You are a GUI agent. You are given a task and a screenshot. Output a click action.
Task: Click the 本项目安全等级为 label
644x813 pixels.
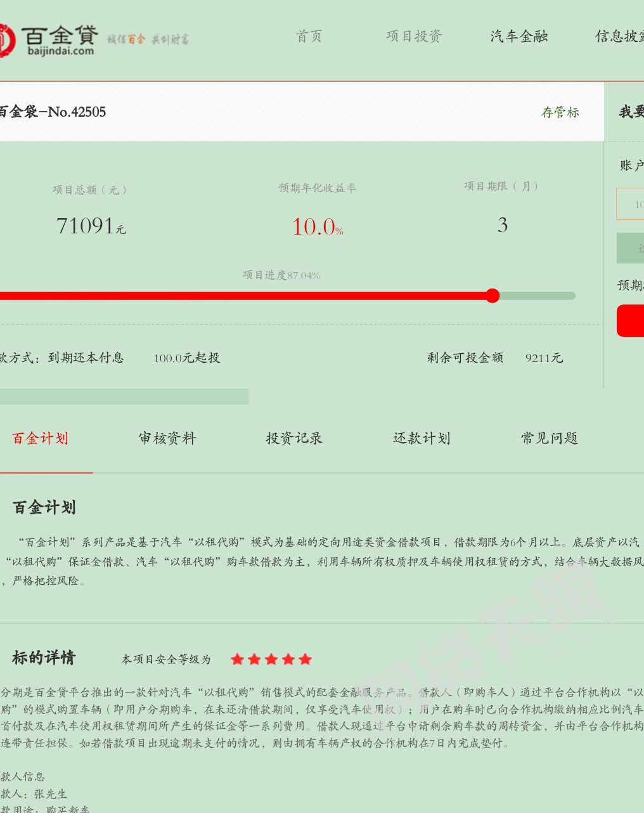pyautogui.click(x=166, y=660)
